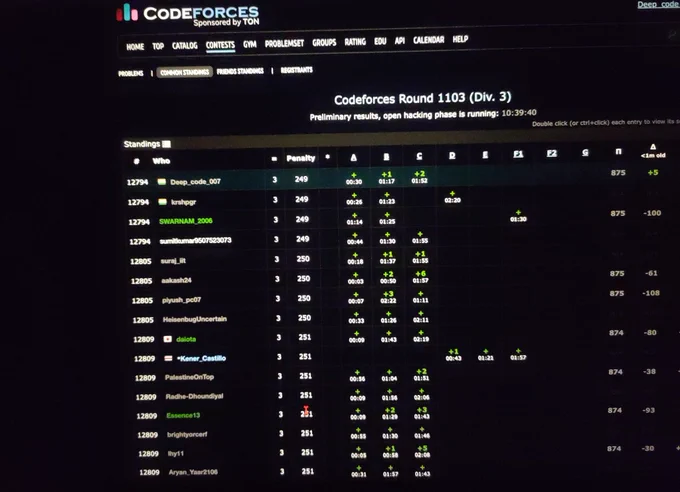Open the TOP menu item
This screenshot has width=680, height=492.
click(x=158, y=46)
